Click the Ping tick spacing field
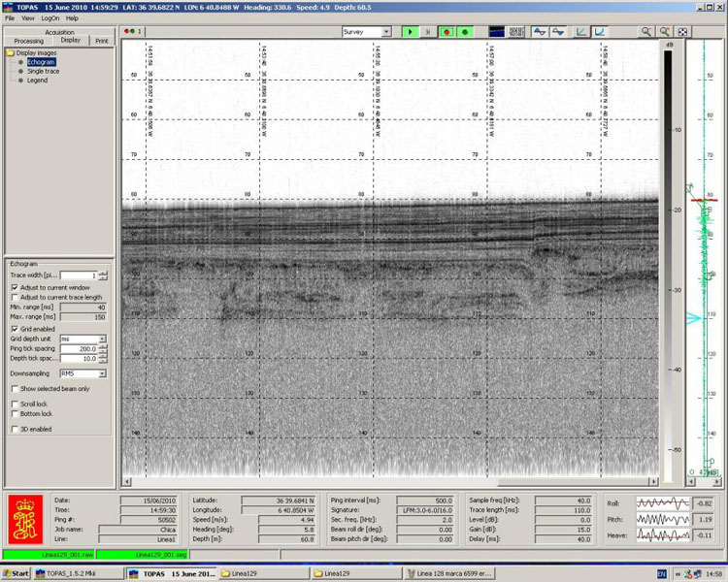The height and width of the screenshot is (582, 728). [81, 348]
